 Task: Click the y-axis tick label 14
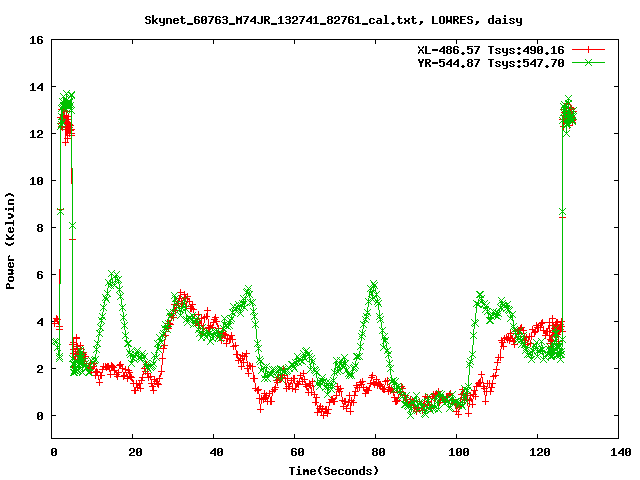[x=36, y=87]
